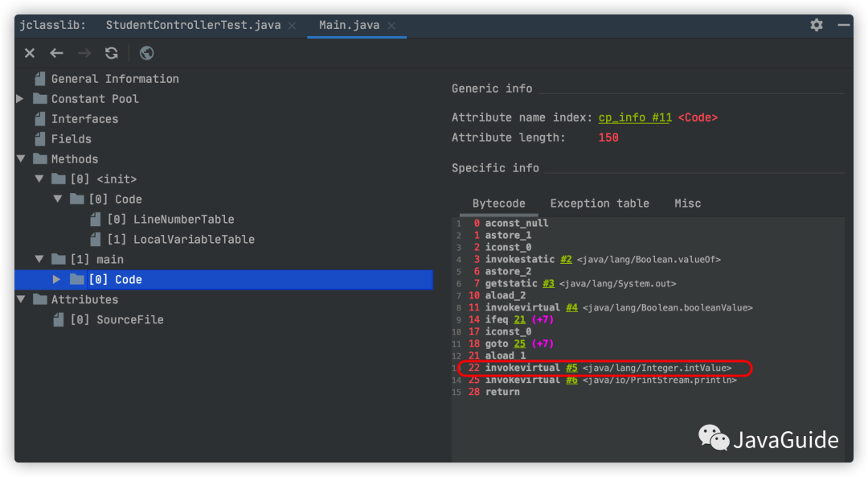Click the [1] main folder icon

(58, 259)
